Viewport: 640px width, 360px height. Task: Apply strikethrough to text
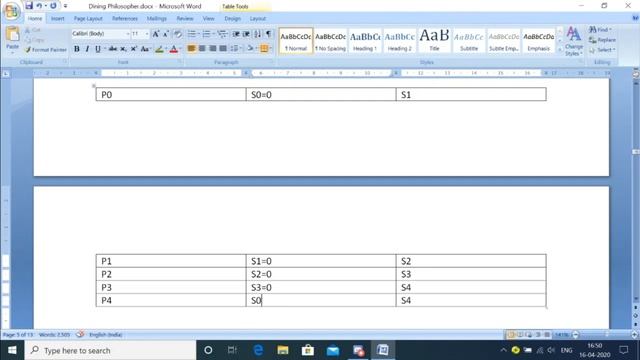tap(113, 49)
